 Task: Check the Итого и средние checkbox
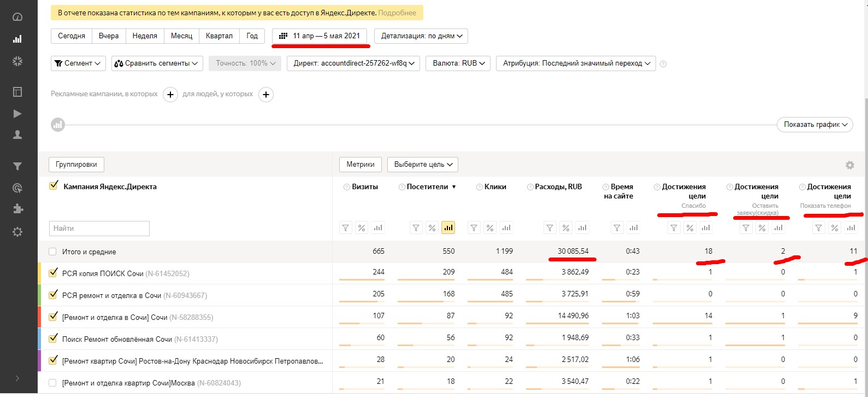point(52,252)
